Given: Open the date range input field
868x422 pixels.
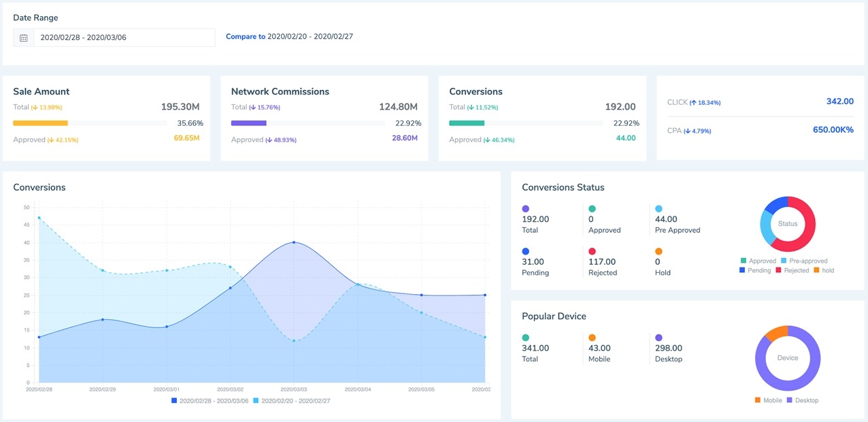Looking at the screenshot, I should tap(124, 38).
